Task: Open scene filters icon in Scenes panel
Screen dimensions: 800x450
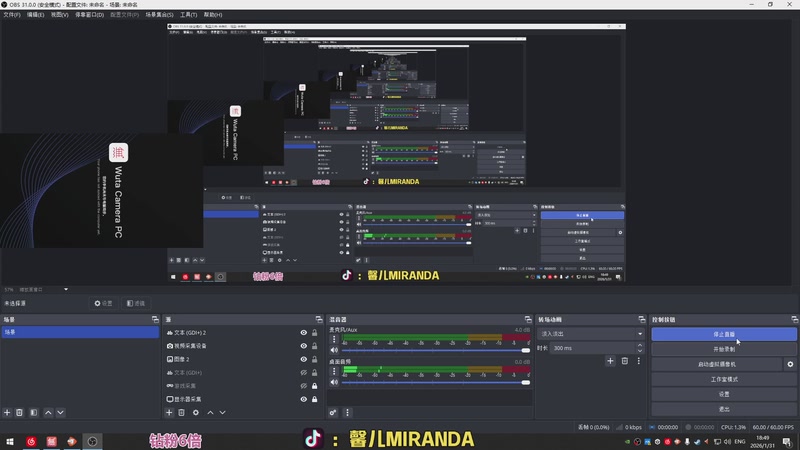Action: (34, 412)
